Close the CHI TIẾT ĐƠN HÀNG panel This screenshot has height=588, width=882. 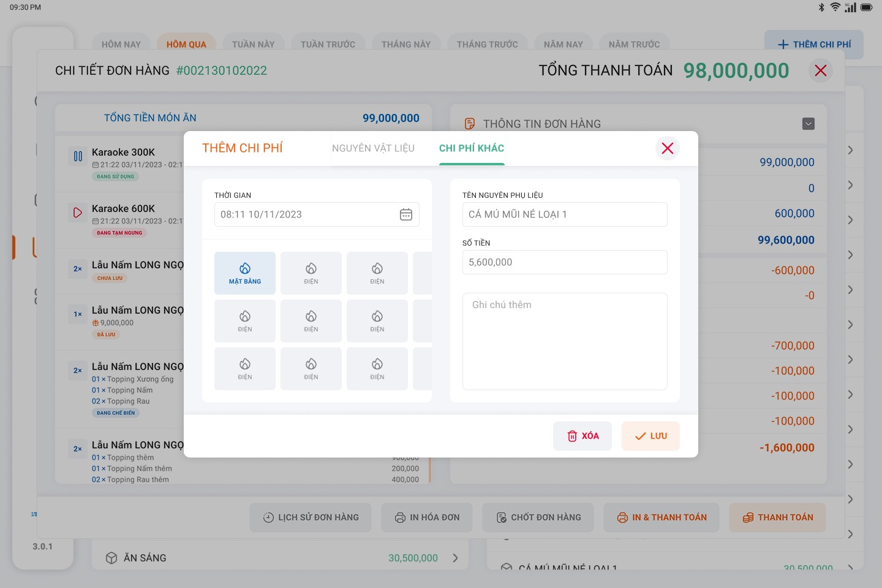pos(821,70)
